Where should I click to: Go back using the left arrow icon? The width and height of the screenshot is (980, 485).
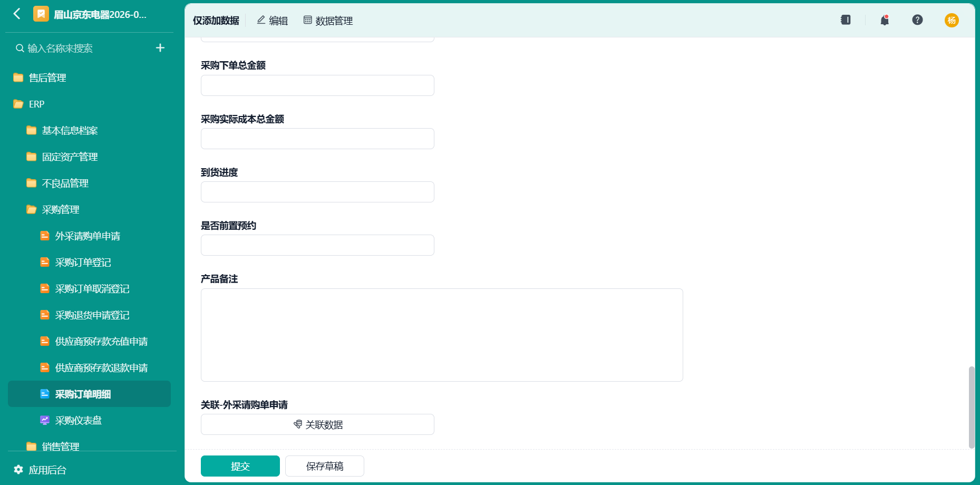[x=17, y=14]
